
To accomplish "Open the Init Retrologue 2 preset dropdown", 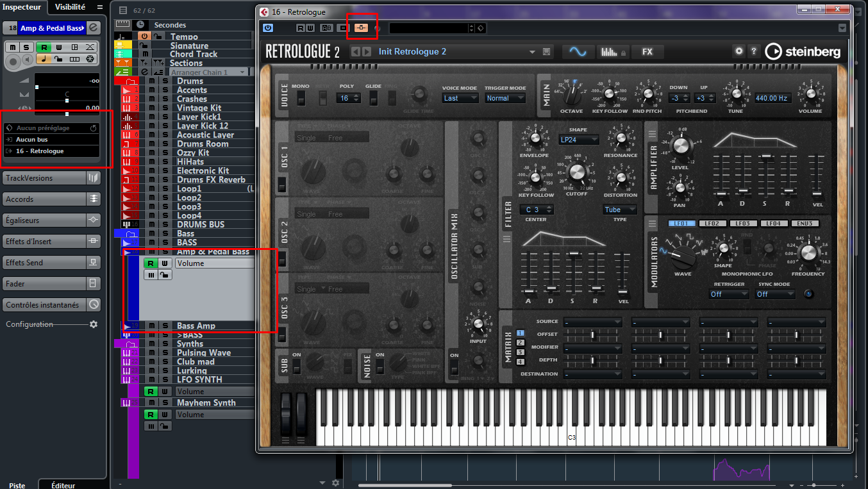I will [532, 52].
